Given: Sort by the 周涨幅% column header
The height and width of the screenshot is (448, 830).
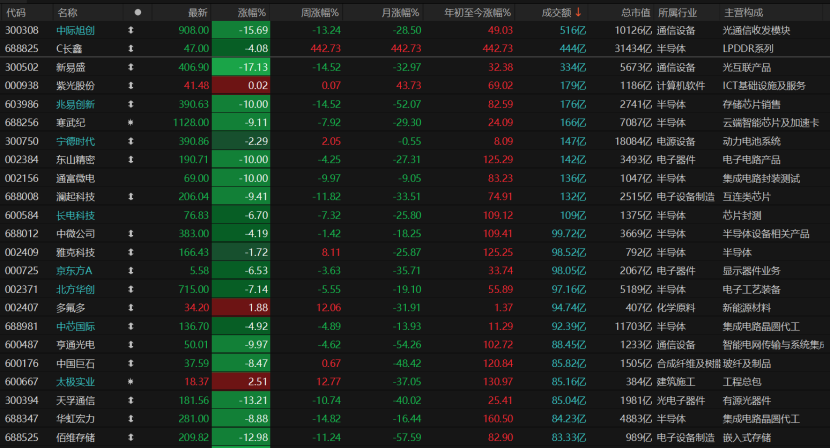Looking at the screenshot, I should (320, 12).
